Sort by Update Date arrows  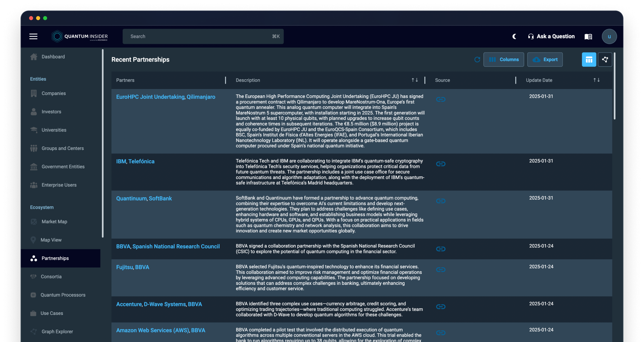(x=596, y=80)
